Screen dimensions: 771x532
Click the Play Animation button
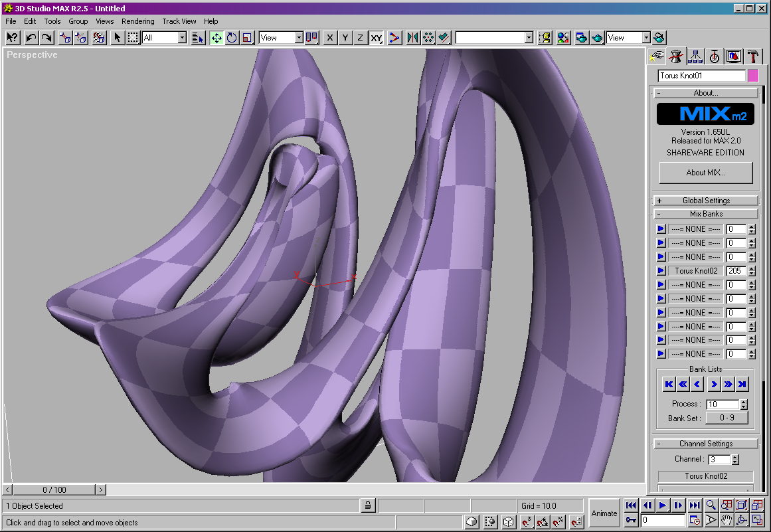[662, 505]
